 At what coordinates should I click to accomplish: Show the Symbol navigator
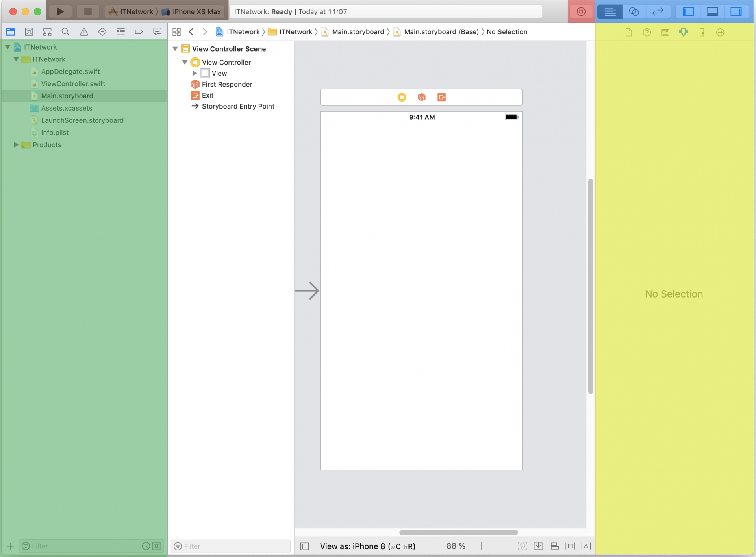coord(47,32)
